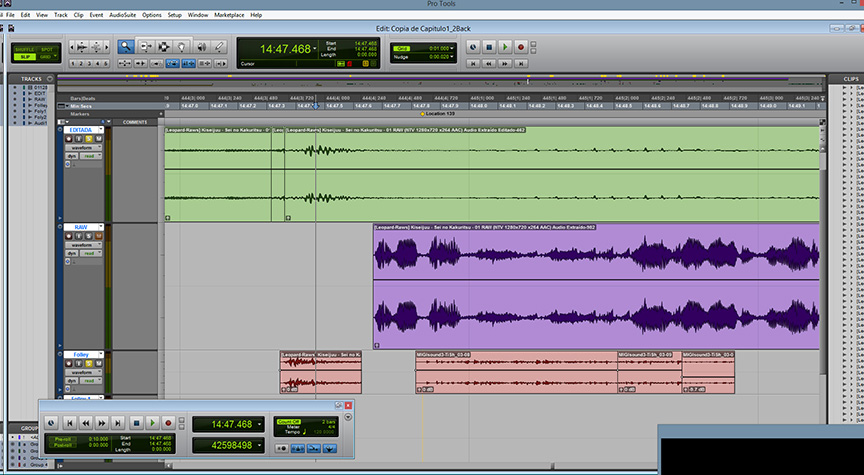Record-enable the EDITADA track
The height and width of the screenshot is (475, 864).
[x=69, y=138]
